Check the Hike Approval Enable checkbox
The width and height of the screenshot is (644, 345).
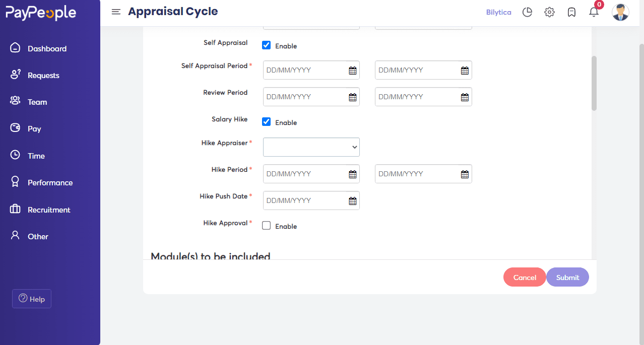click(x=267, y=226)
